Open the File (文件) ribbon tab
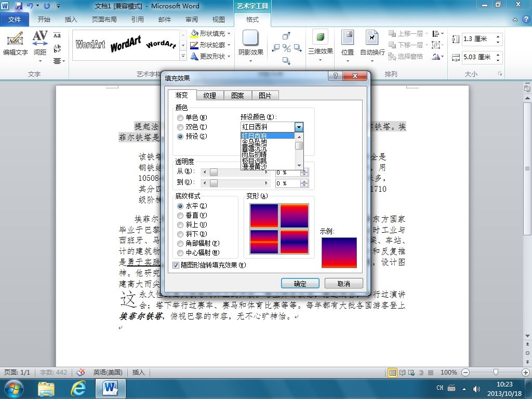The height and width of the screenshot is (399, 532). click(14, 19)
